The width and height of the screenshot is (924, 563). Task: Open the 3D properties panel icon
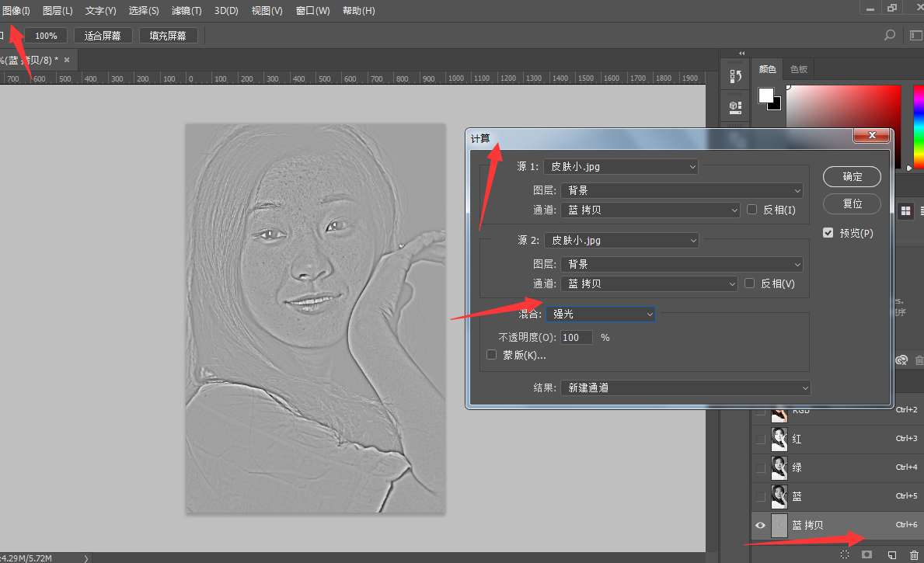point(735,107)
